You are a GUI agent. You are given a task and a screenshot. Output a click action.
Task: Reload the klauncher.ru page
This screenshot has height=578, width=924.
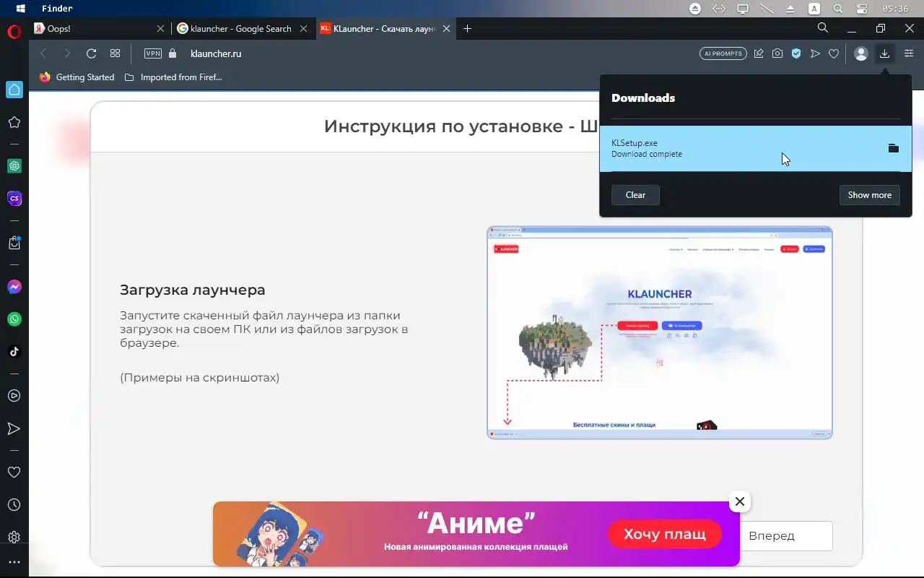[x=91, y=53]
